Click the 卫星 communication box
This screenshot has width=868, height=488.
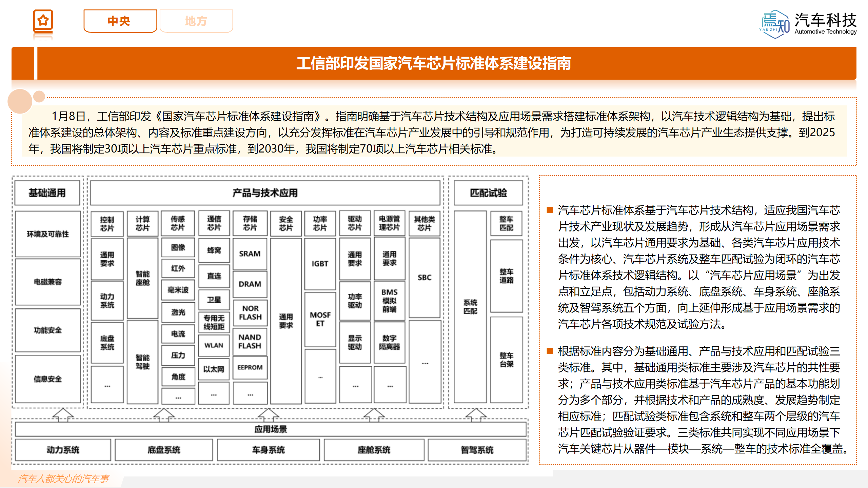(x=214, y=300)
